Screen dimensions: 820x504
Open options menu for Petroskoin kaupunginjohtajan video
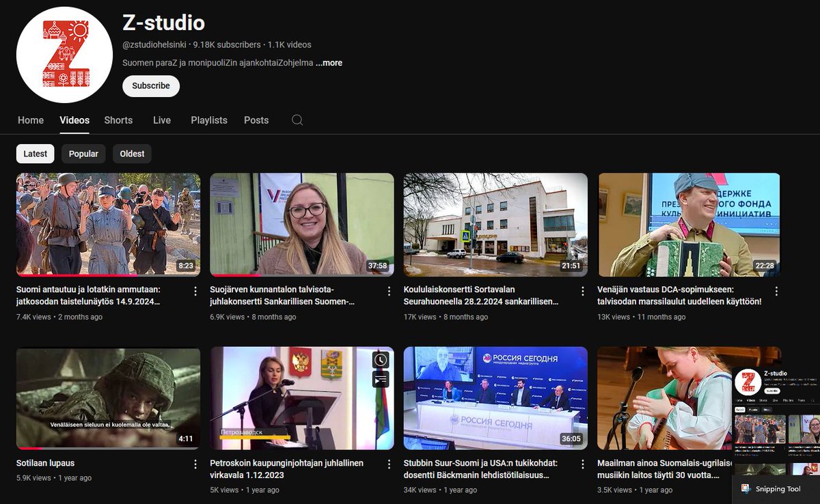tap(389, 465)
